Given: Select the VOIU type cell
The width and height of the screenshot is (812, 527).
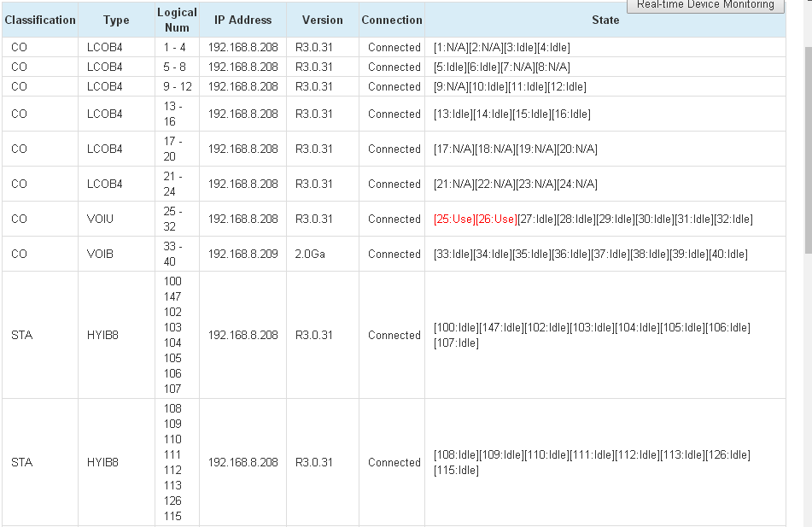Looking at the screenshot, I should [x=100, y=220].
